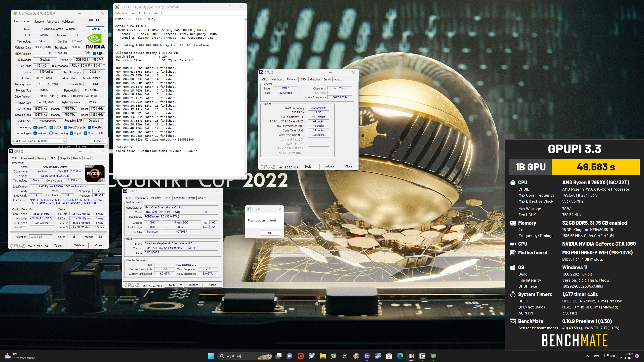Viewport: 644px width, 362px height.
Task: Open GPUPI pi taskbar icon
Action: point(422,356)
